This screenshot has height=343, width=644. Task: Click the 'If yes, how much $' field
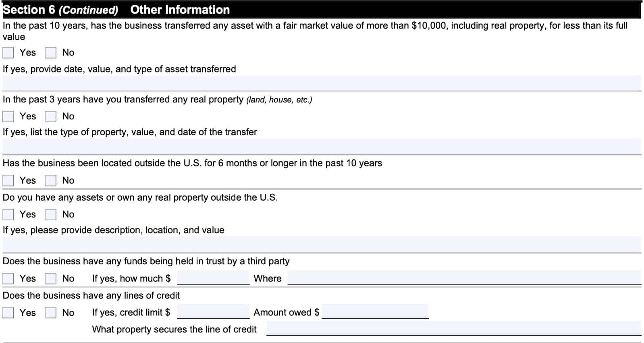point(213,278)
